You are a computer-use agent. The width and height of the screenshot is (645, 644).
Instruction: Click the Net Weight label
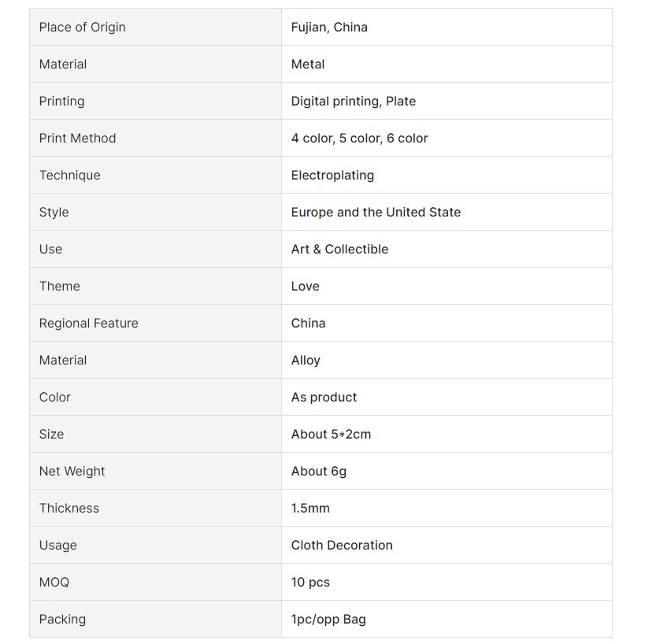coord(72,471)
